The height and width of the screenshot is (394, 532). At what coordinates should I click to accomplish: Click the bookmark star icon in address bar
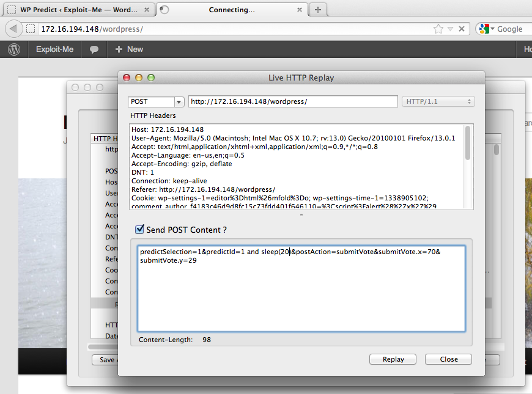438,29
